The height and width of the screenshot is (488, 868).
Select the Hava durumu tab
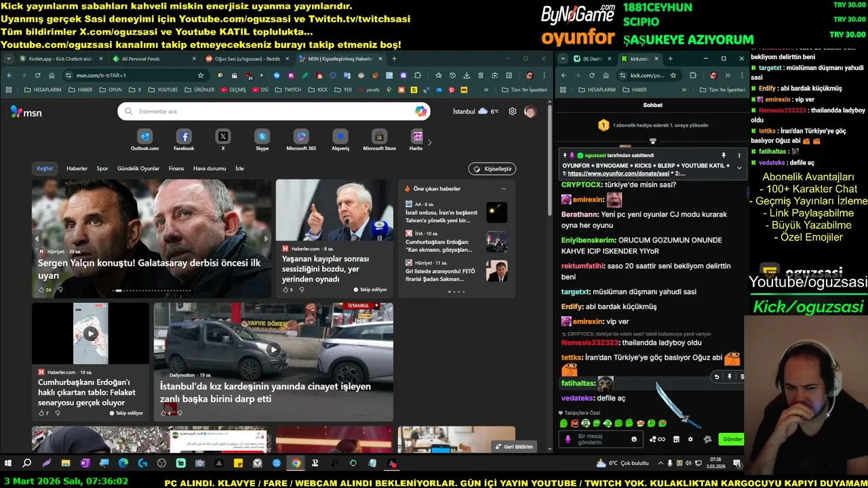coord(210,168)
